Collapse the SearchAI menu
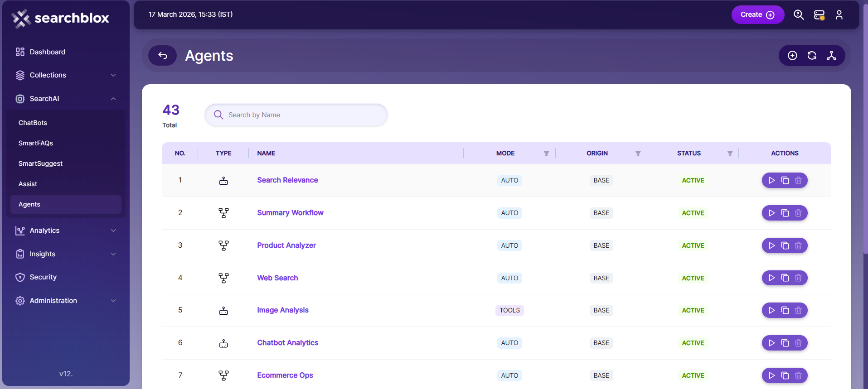The height and width of the screenshot is (389, 868). [66, 99]
